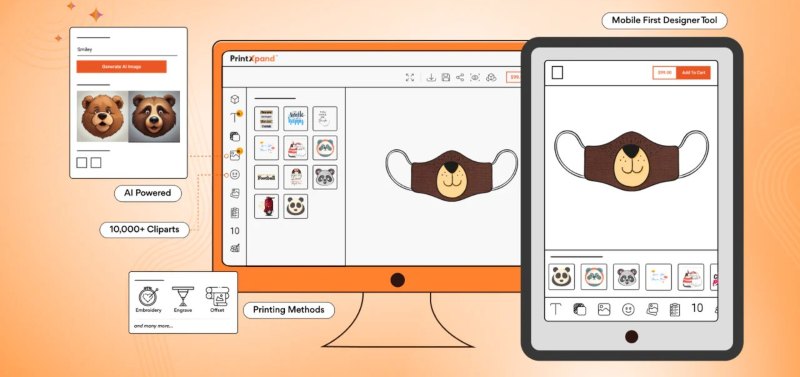Click the PrintXpand logo
This screenshot has height=377, width=800.
coord(254,59)
